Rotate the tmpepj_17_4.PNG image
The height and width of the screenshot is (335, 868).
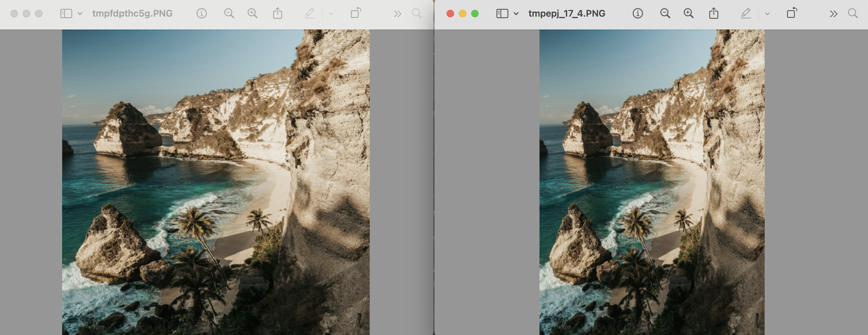(792, 14)
